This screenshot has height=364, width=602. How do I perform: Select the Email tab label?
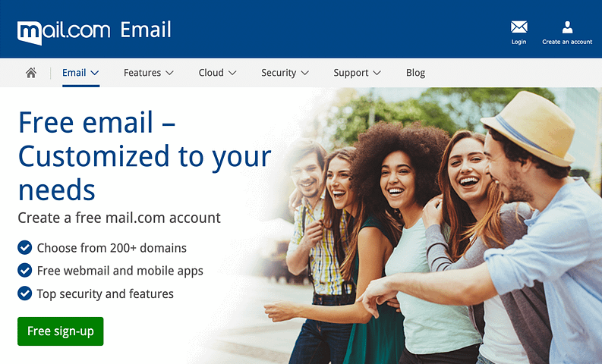(x=74, y=73)
